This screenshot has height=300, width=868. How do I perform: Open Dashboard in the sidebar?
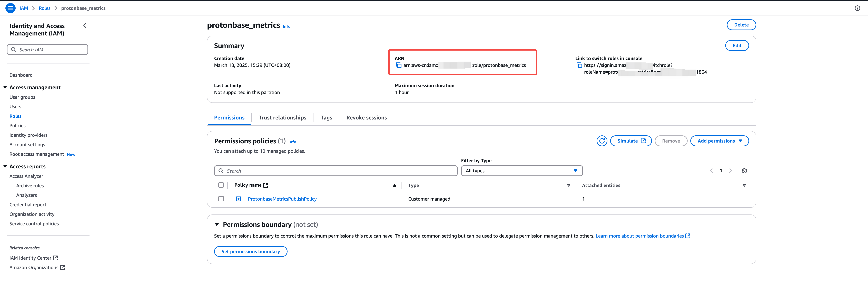pyautogui.click(x=21, y=75)
